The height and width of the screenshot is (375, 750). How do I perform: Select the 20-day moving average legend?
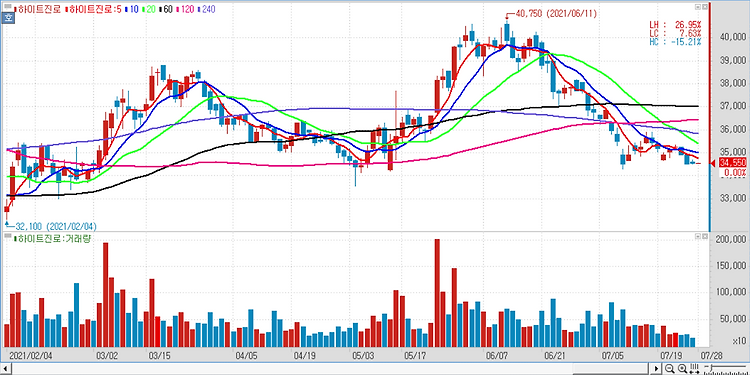[x=149, y=9]
